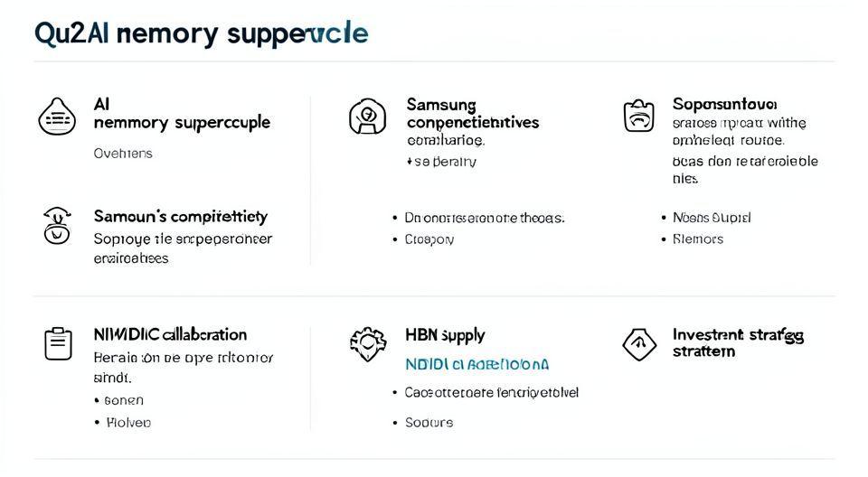The height and width of the screenshot is (477, 868).
Task: Click the icon beside Soponsuntovoi heading
Action: click(x=638, y=117)
